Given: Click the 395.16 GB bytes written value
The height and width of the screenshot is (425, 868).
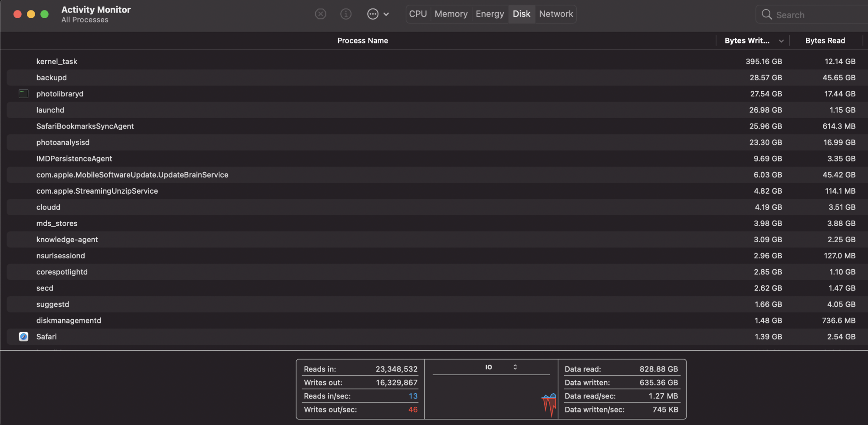Looking at the screenshot, I should coord(764,62).
